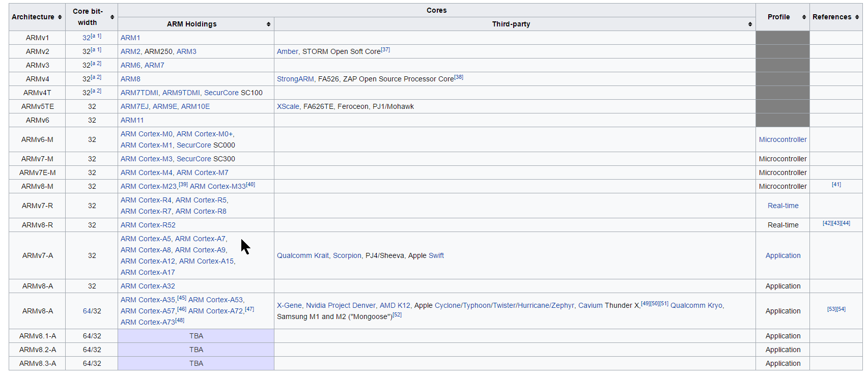
Task: Click References column sort arrows
Action: [857, 17]
